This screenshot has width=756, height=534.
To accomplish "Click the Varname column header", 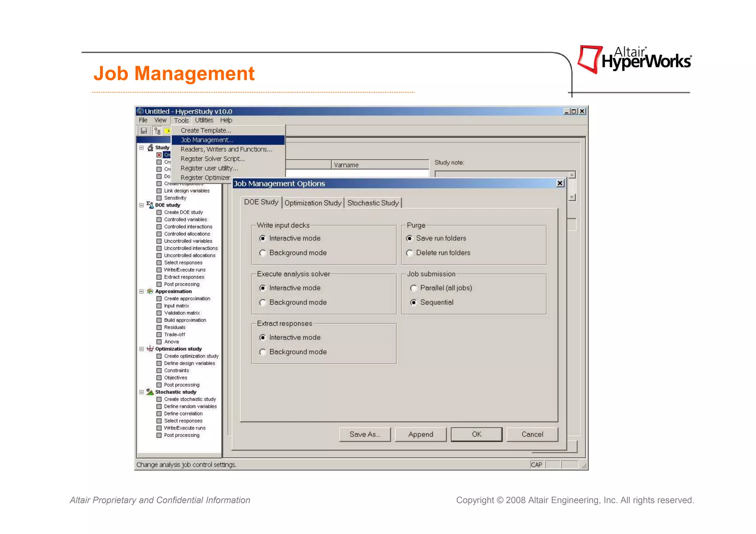I will 380,165.
